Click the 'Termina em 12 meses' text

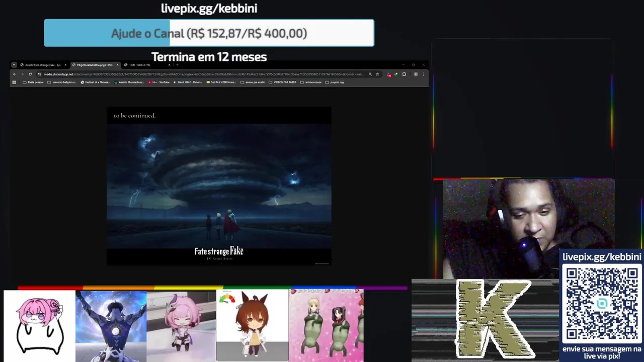point(209,57)
